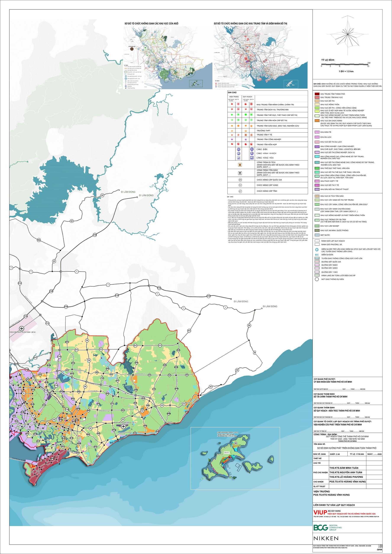Pick the Khu vực đa chức năng swatch
Screen dimensions: 392x554
tap(317, 121)
